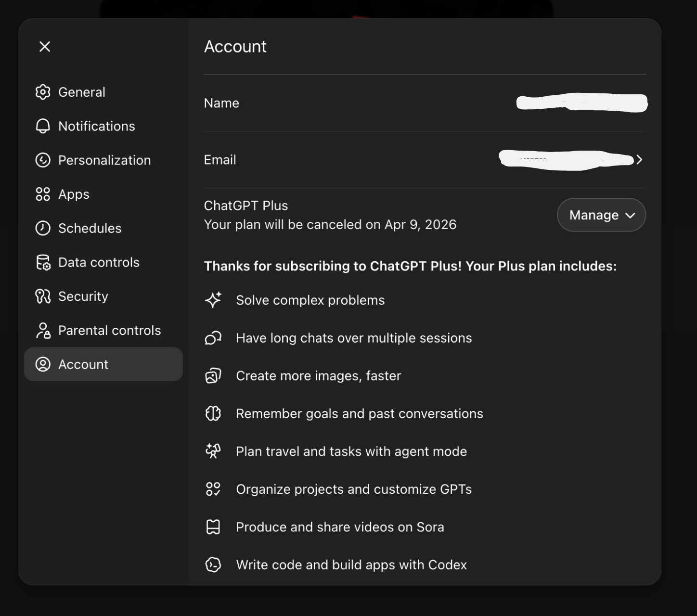Click the redacted Email address row
The height and width of the screenshot is (616, 697).
click(566, 160)
